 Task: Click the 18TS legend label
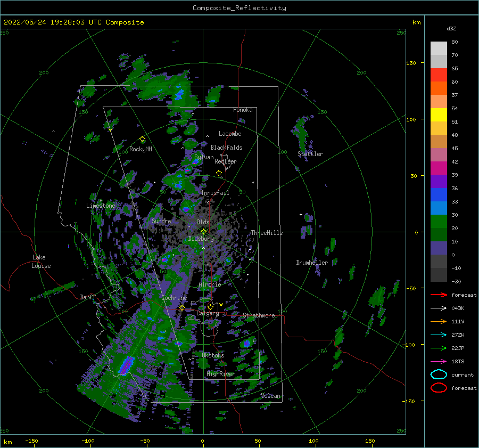tap(458, 362)
